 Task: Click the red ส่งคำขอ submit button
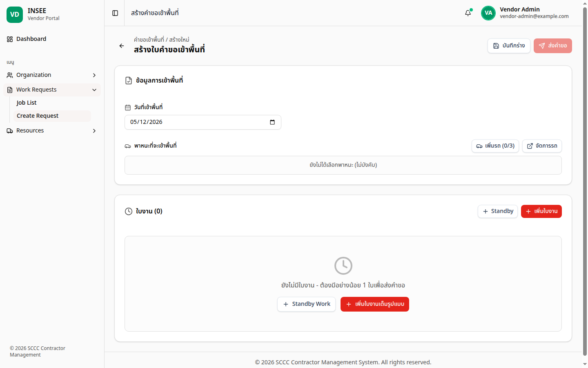coord(553,46)
